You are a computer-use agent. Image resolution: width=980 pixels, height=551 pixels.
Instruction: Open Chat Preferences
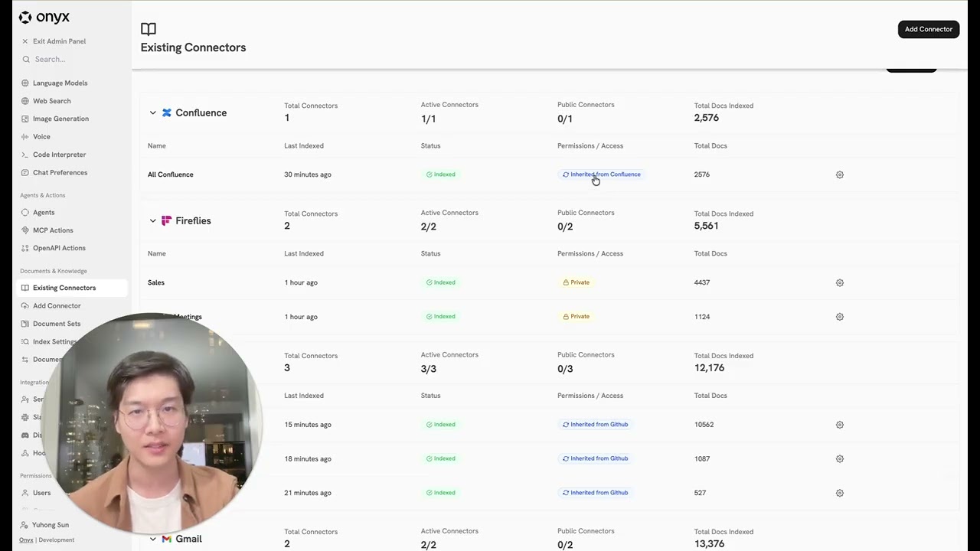pyautogui.click(x=60, y=172)
